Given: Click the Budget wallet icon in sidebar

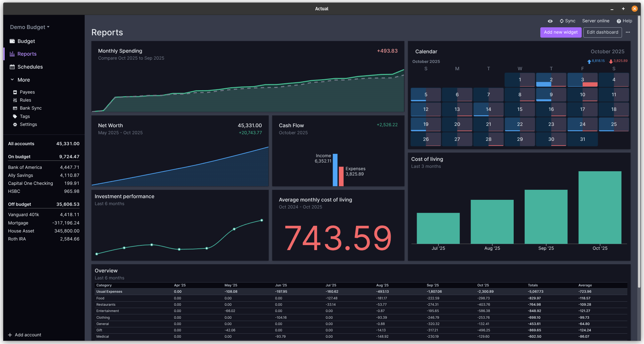Looking at the screenshot, I should pyautogui.click(x=12, y=41).
